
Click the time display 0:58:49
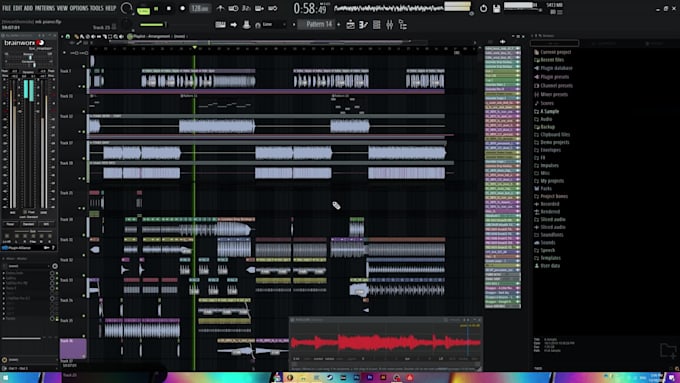[310, 8]
